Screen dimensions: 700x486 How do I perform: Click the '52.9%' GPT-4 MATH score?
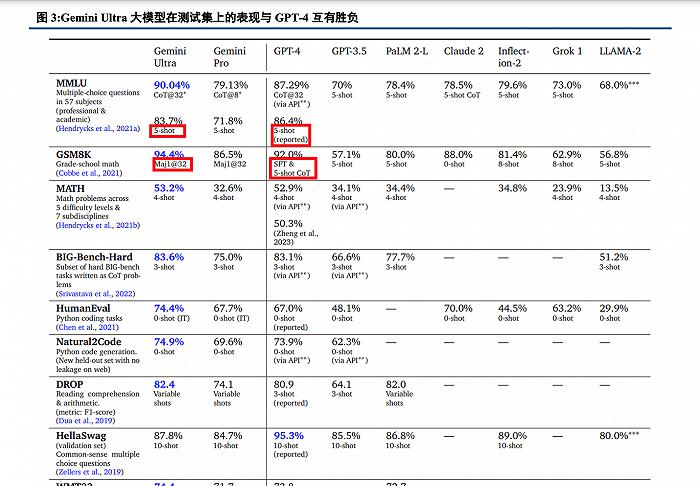(288, 188)
